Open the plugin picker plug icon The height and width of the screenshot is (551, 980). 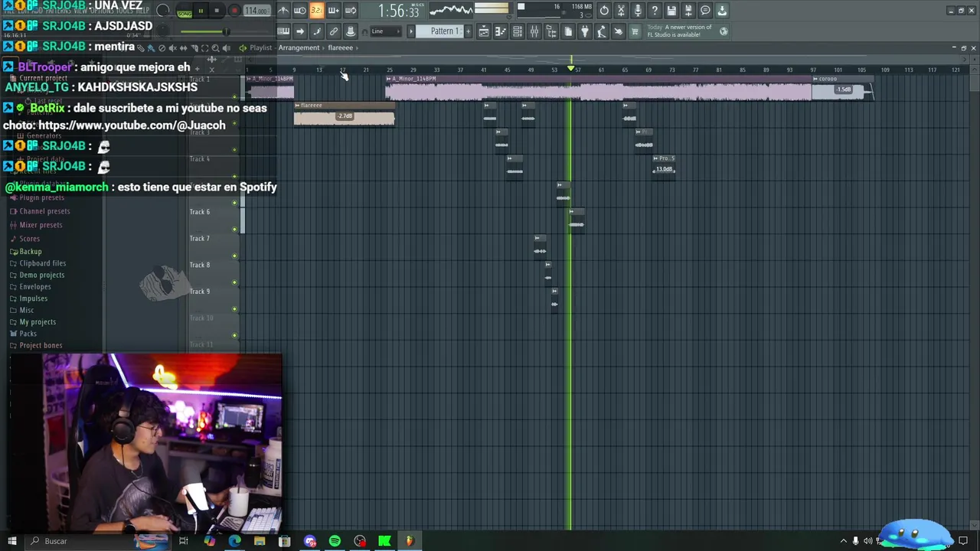pyautogui.click(x=585, y=31)
